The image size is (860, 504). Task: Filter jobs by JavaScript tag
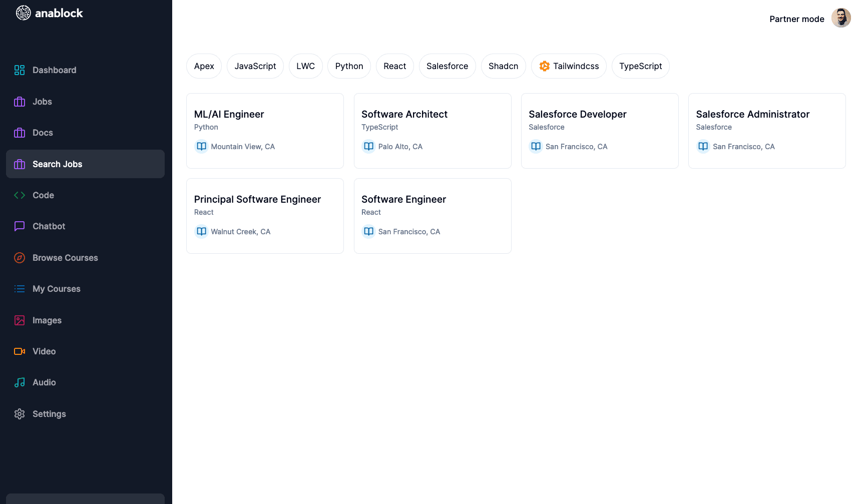pos(255,66)
